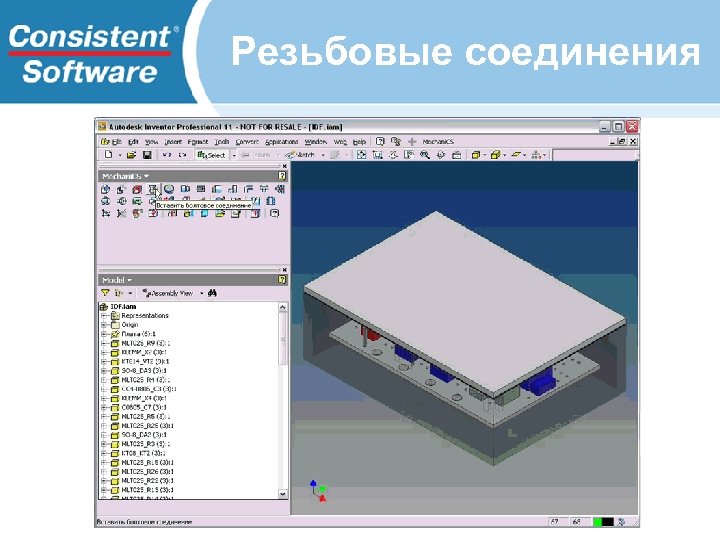
Task: Click the shaded display cube icon
Action: [x=476, y=155]
